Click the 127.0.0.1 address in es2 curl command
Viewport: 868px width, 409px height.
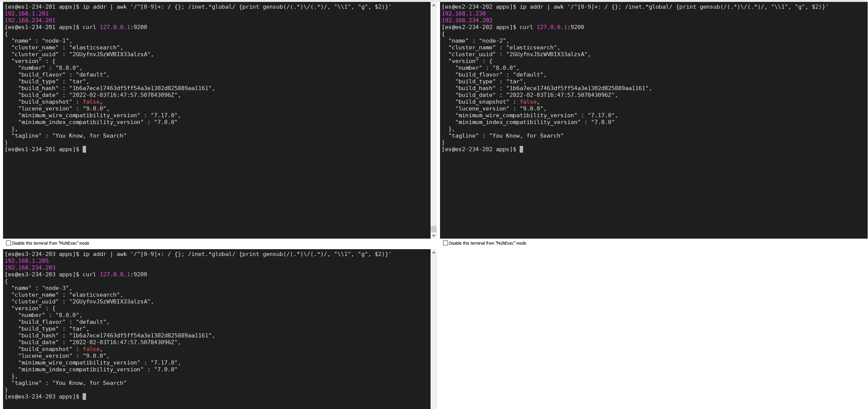[552, 27]
